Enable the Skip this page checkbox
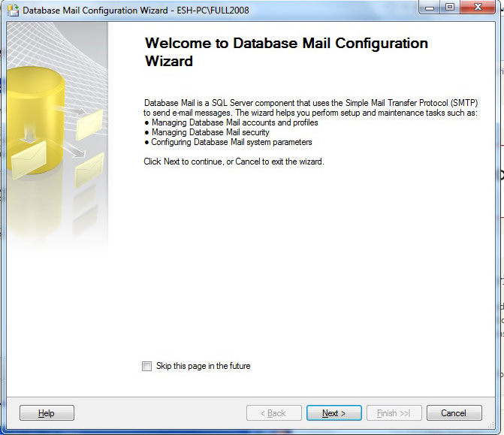 tap(146, 367)
